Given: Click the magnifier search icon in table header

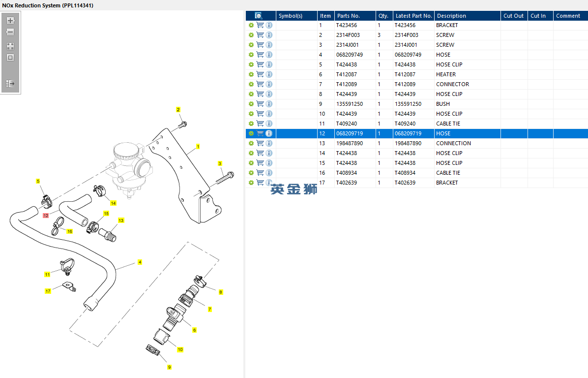Looking at the screenshot, I should (x=259, y=16).
